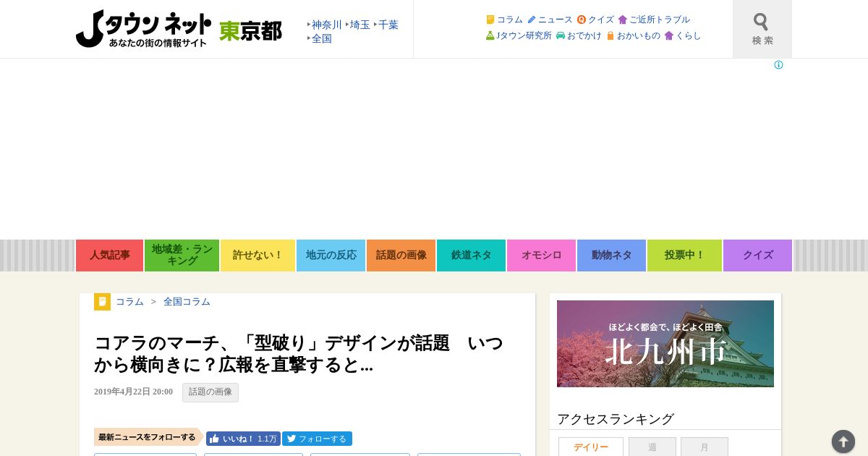Select the 鉄道ネタ category tab
868x456 pixels.
pos(471,256)
